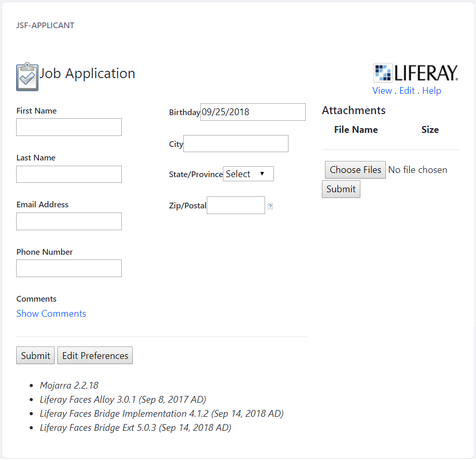Click Submit button under Attachments
The image size is (476, 460).
point(341,189)
